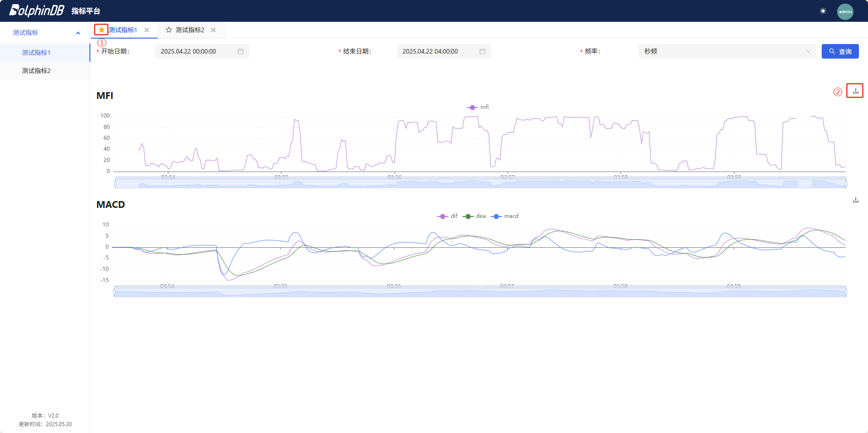The height and width of the screenshot is (433, 868).
Task: Click the DolphinDB logo
Action: (x=37, y=10)
